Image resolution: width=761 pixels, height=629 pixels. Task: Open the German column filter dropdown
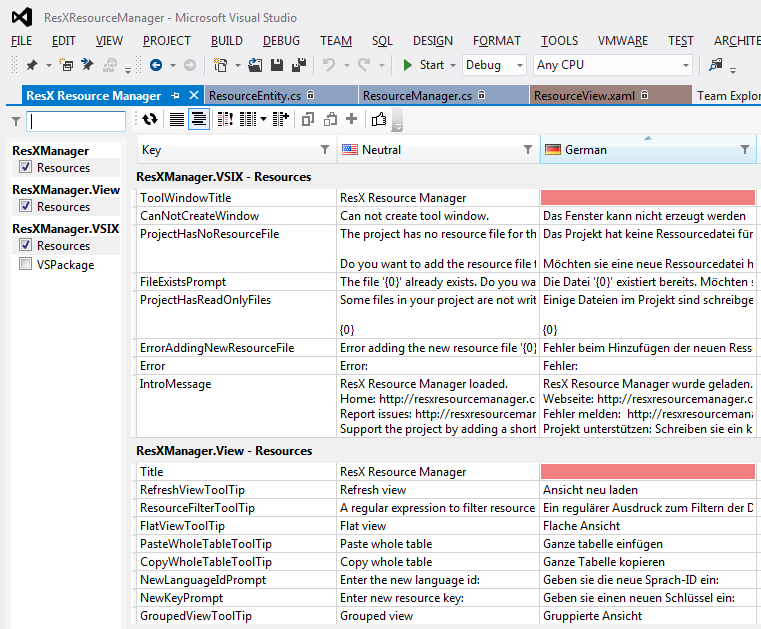point(744,150)
